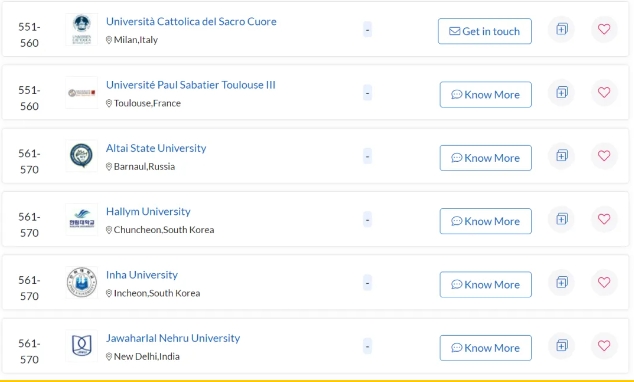
Task: Favorite Hallym University using heart icon
Action: click(x=604, y=219)
